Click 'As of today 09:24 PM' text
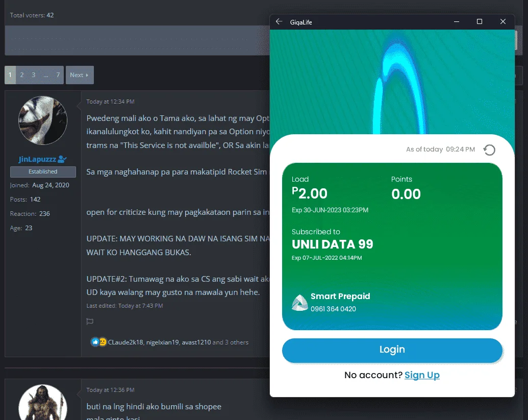 440,149
